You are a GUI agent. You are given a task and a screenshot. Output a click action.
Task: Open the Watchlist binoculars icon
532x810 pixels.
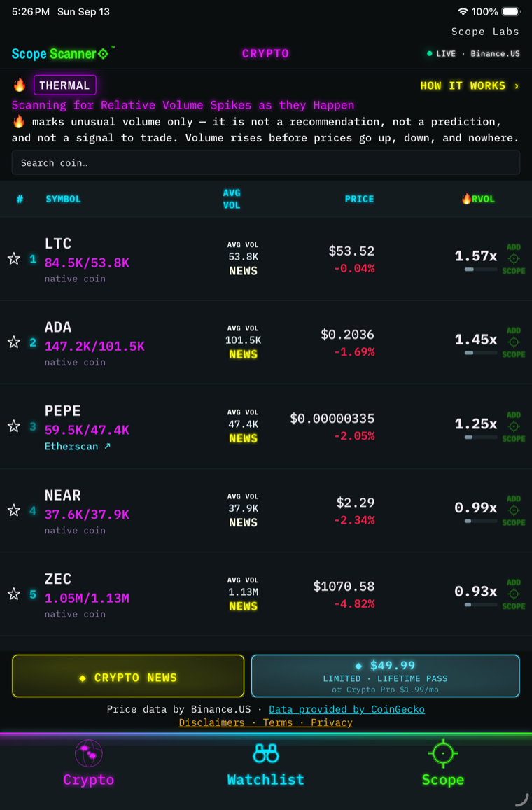click(266, 753)
